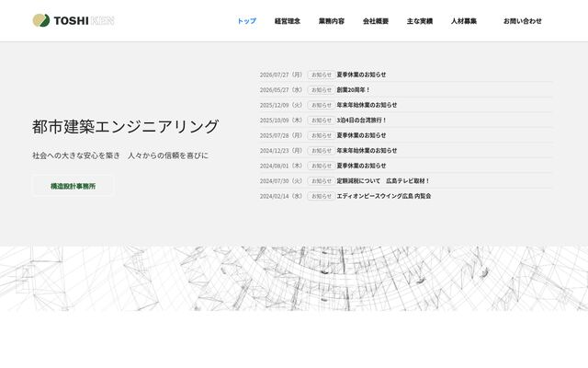Click the date 2024/07/30（火）
This screenshot has height=368, width=588.
tap(281, 181)
